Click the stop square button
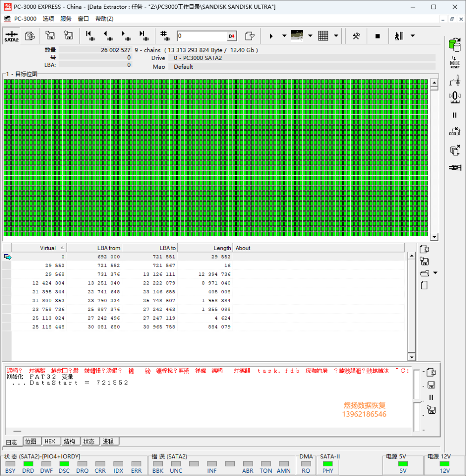Screen dimensions: 466x476 click(x=378, y=36)
